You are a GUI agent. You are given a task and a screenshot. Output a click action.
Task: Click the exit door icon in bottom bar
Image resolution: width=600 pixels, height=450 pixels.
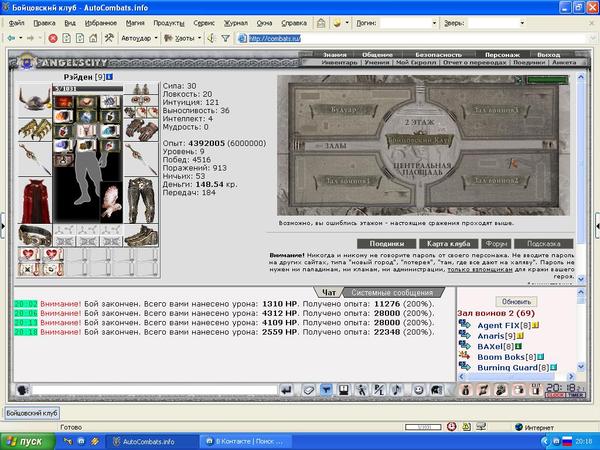tap(536, 390)
